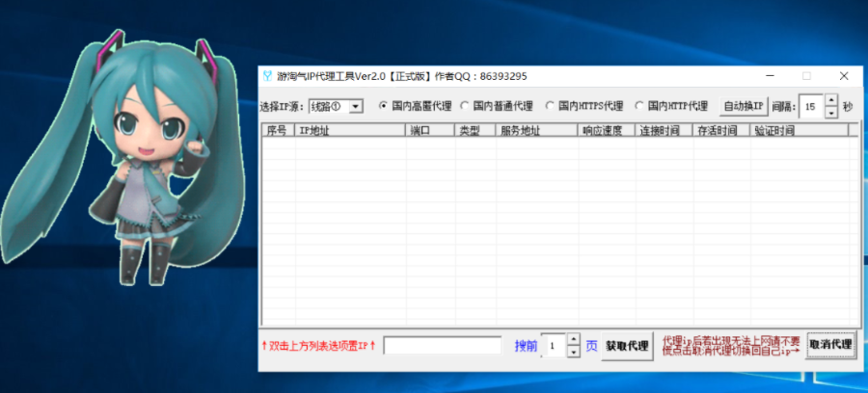This screenshot has width=868, height=393.
Task: Click the IP input field at the bottom
Action: [x=443, y=346]
